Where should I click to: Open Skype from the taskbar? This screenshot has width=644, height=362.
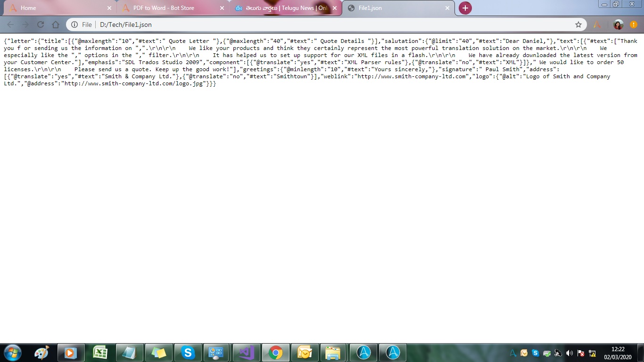click(x=188, y=353)
